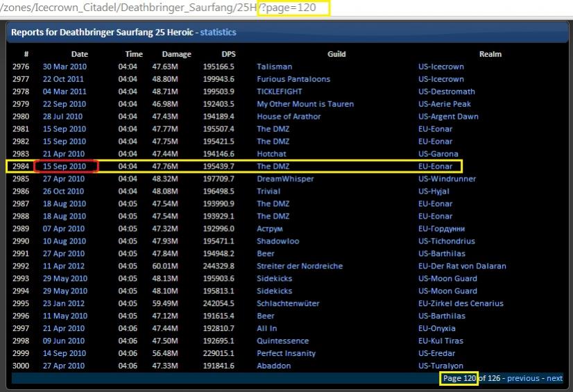Open the US-Turalyon realm link

click(442, 366)
